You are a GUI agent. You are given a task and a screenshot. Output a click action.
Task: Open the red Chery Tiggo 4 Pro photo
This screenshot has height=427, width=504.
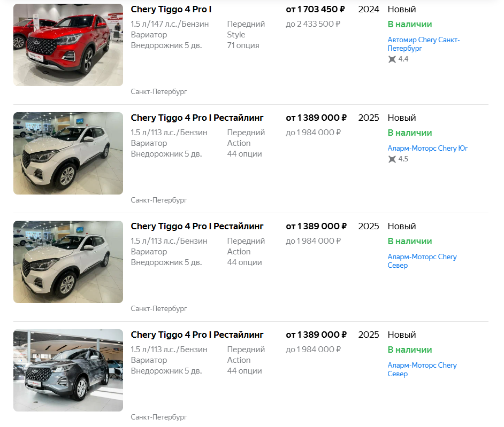pyautogui.click(x=68, y=45)
